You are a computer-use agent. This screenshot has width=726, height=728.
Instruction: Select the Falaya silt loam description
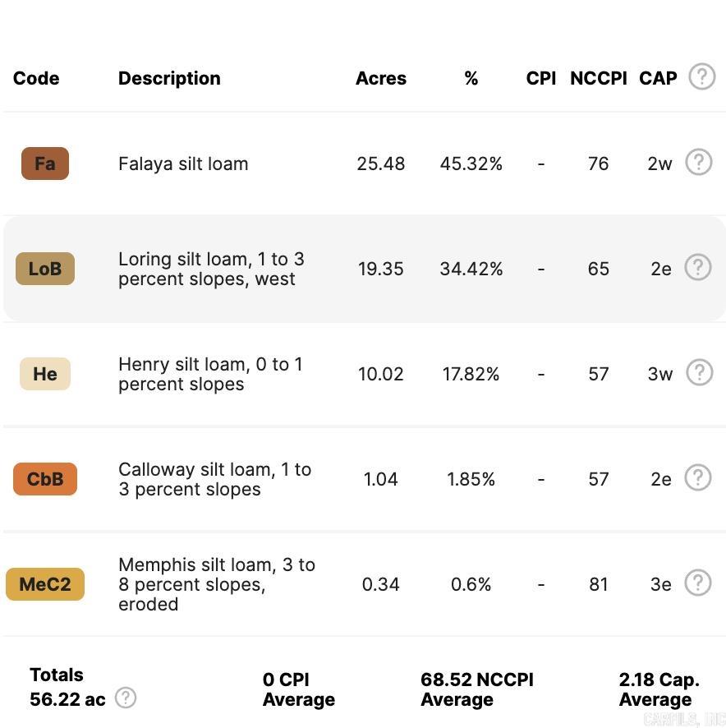click(x=183, y=164)
